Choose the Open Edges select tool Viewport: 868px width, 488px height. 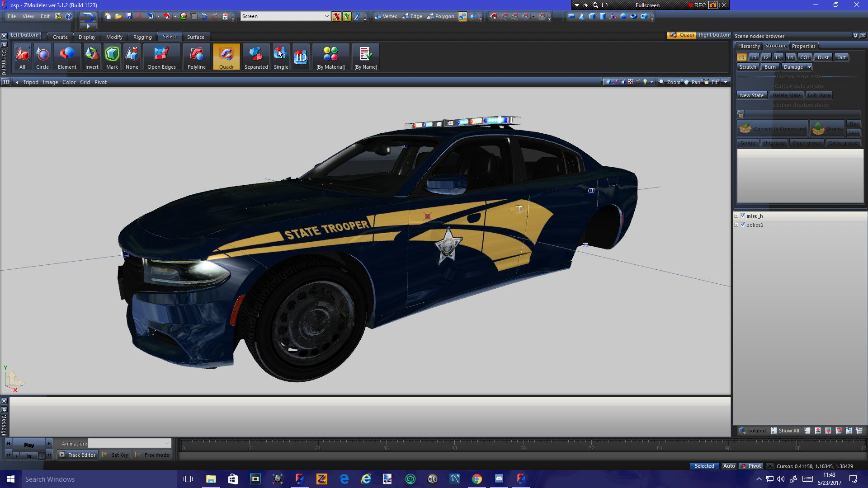click(161, 57)
